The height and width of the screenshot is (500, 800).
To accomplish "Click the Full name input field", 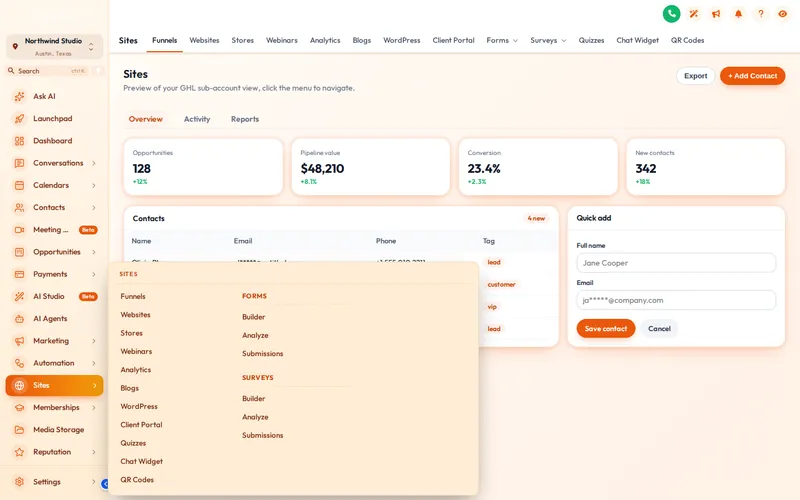I will [x=676, y=263].
